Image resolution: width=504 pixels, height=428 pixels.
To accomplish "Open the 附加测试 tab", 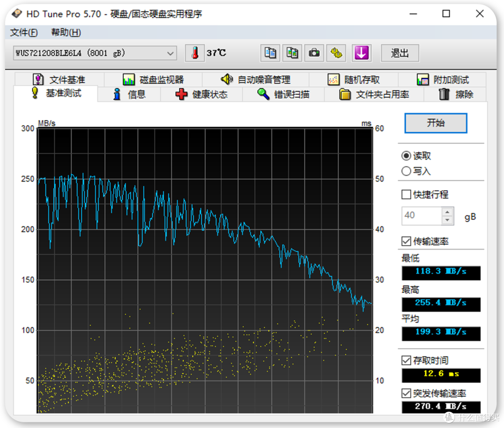I will pos(442,79).
